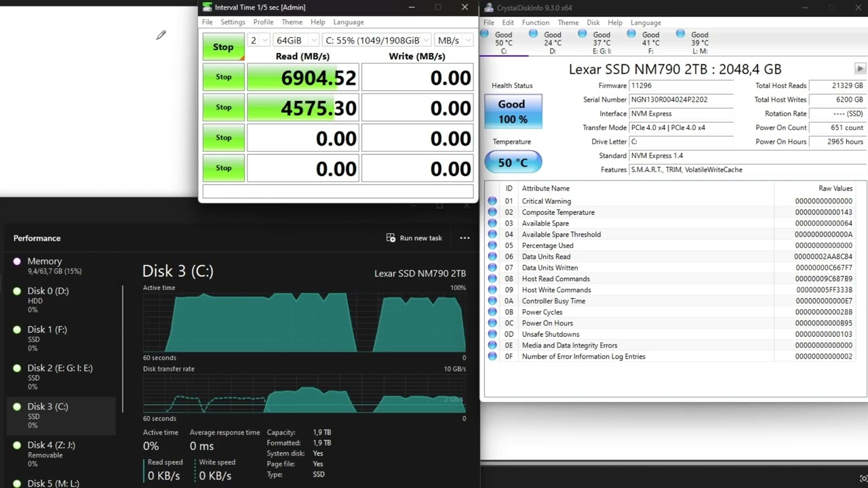Select Disk 5 (M: L:) in Performance list

point(61,483)
